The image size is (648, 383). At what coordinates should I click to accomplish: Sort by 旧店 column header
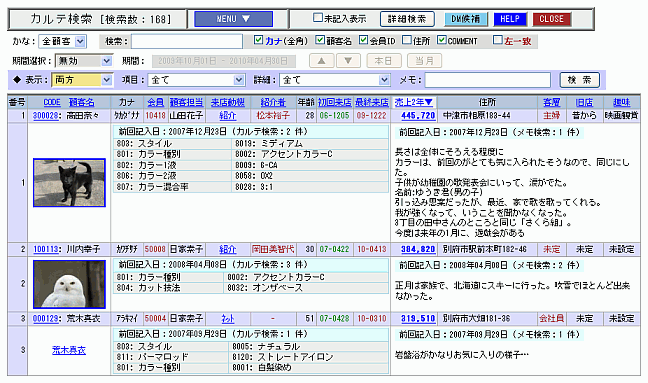(x=584, y=102)
